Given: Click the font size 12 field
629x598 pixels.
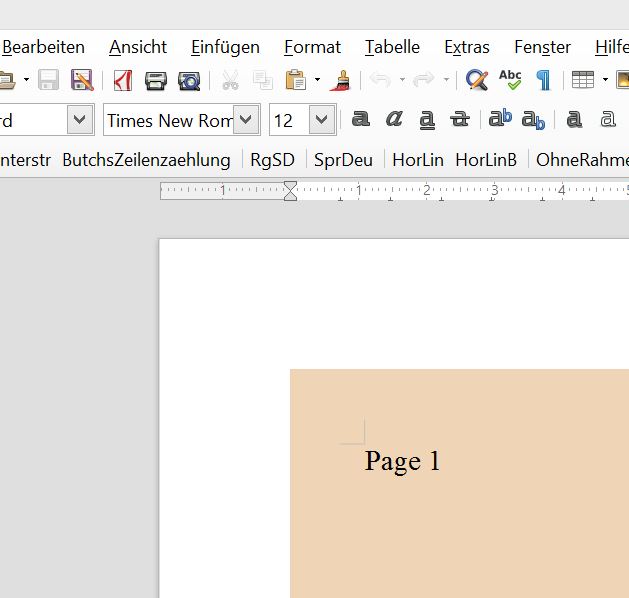Looking at the screenshot, I should [289, 120].
